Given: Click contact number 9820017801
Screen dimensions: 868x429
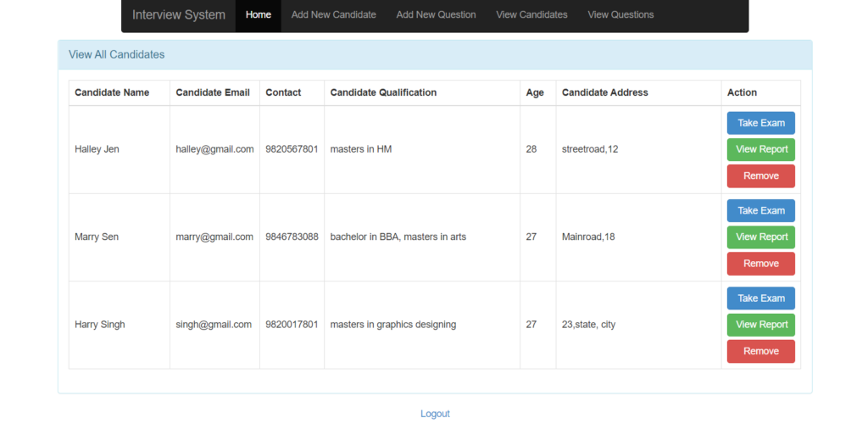Looking at the screenshot, I should pyautogui.click(x=292, y=325).
